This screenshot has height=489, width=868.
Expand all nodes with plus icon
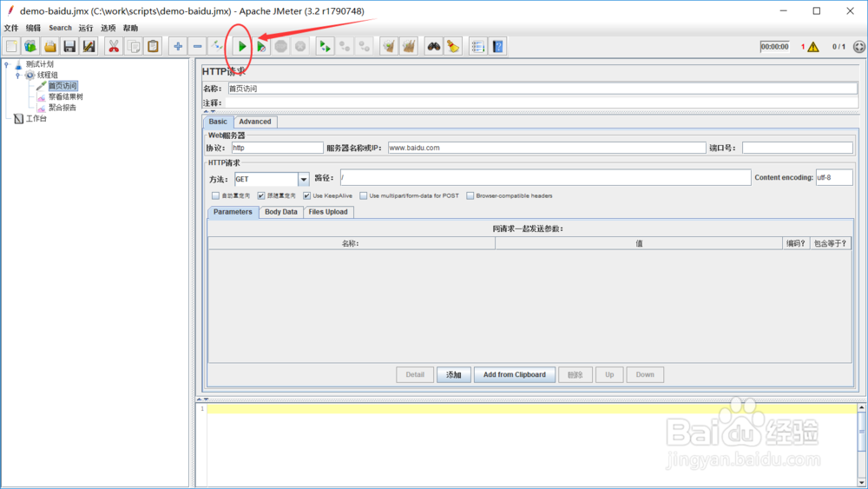(x=178, y=47)
